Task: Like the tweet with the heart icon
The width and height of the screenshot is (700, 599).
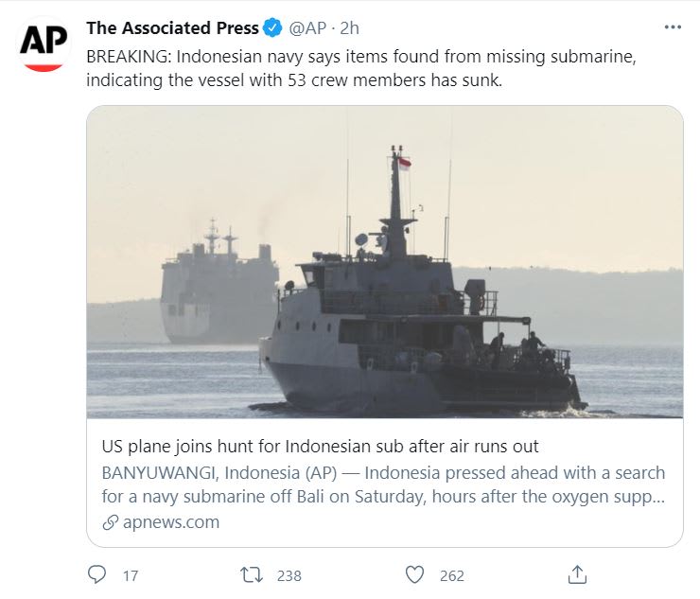Action: pos(414,574)
